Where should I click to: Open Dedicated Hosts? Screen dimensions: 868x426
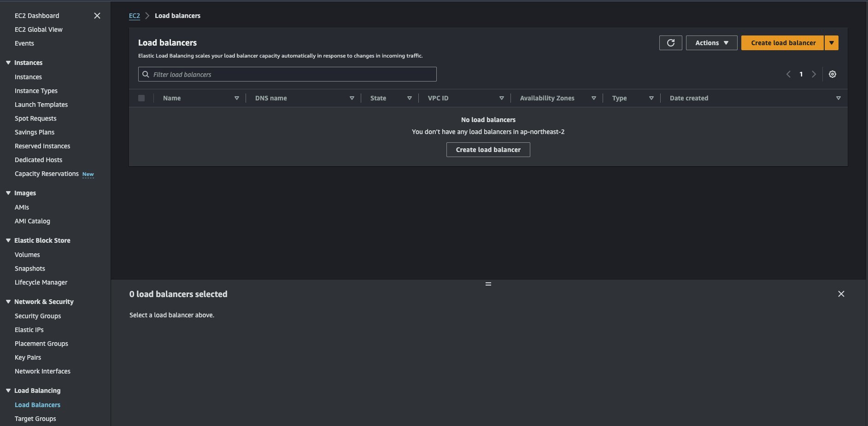pyautogui.click(x=38, y=160)
